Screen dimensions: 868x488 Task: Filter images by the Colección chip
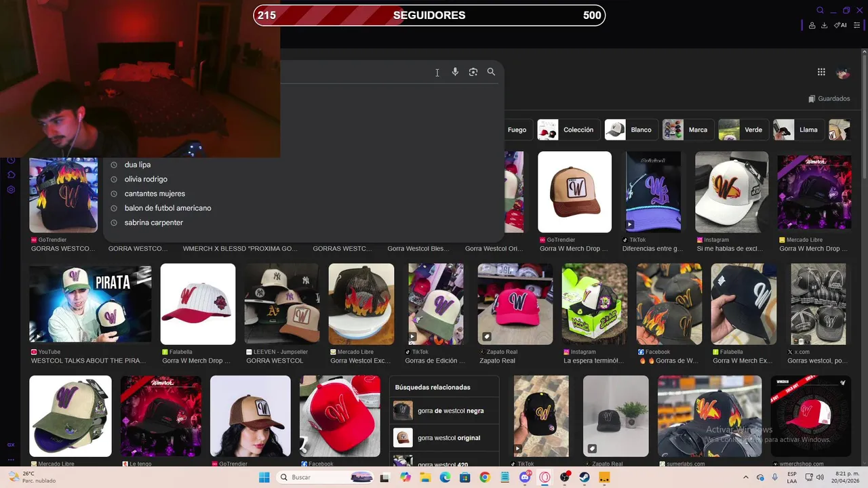[x=568, y=129]
